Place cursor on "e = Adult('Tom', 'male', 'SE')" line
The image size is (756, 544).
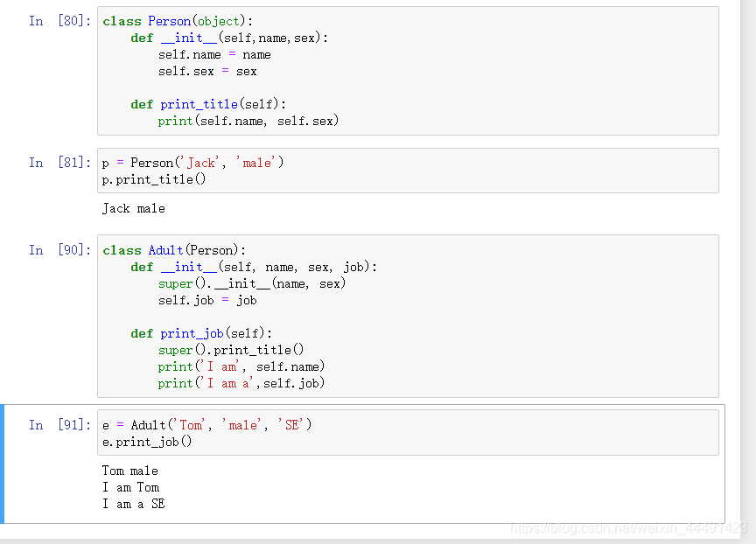coord(207,425)
